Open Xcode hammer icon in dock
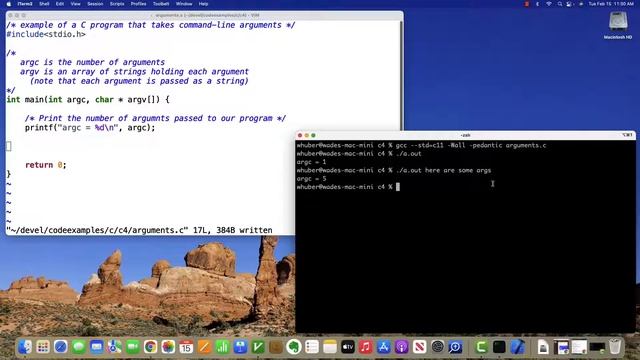This screenshot has height=360, width=640. [517, 347]
